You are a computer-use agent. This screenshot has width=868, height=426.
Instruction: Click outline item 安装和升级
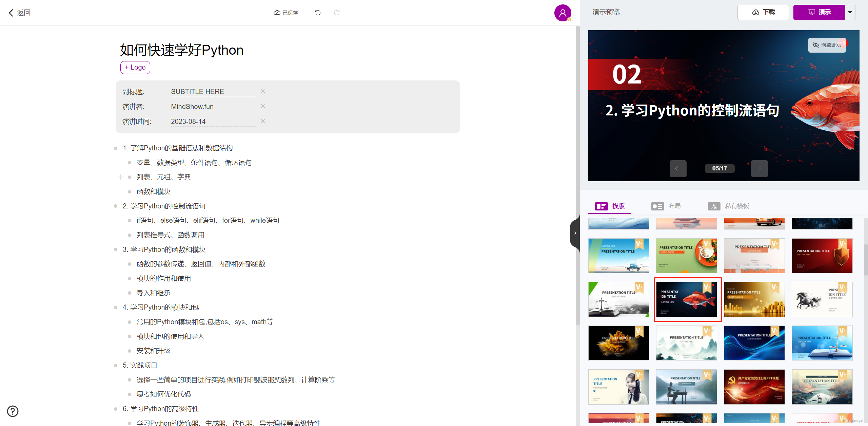click(154, 351)
